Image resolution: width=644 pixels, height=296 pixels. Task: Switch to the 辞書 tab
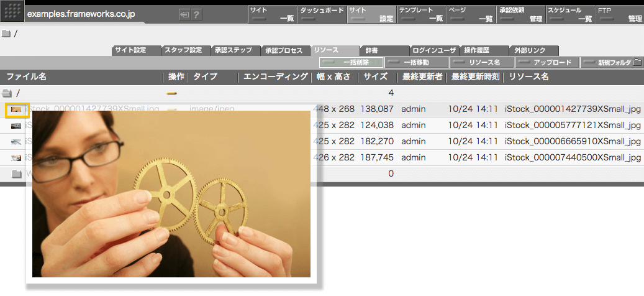(x=385, y=50)
